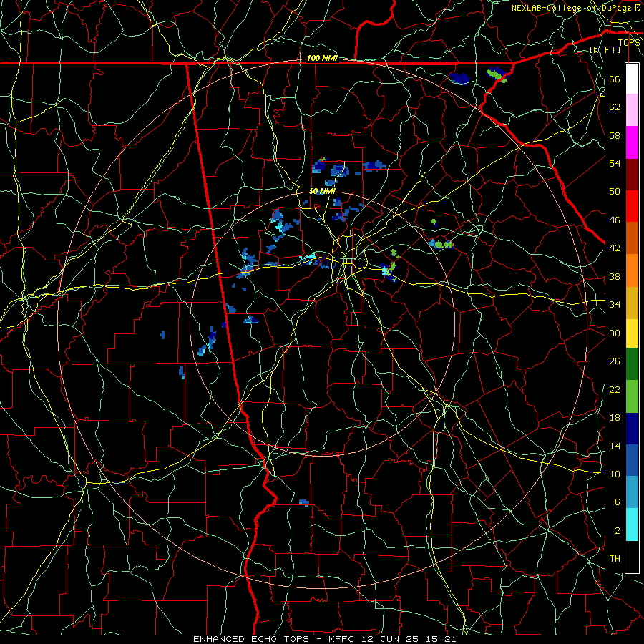
Task: Click the navy 14-18 kft legend swatch
Action: pos(632,429)
